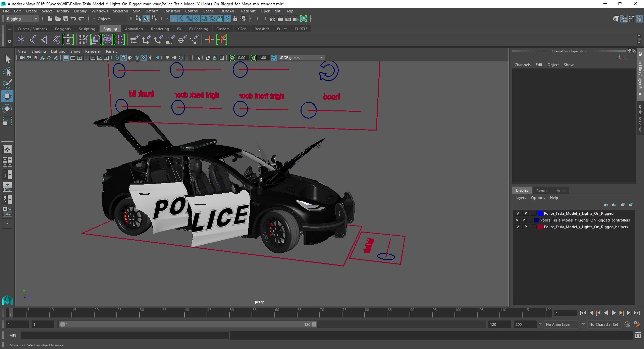
Task: Play the animation backwards
Action: click(606, 313)
